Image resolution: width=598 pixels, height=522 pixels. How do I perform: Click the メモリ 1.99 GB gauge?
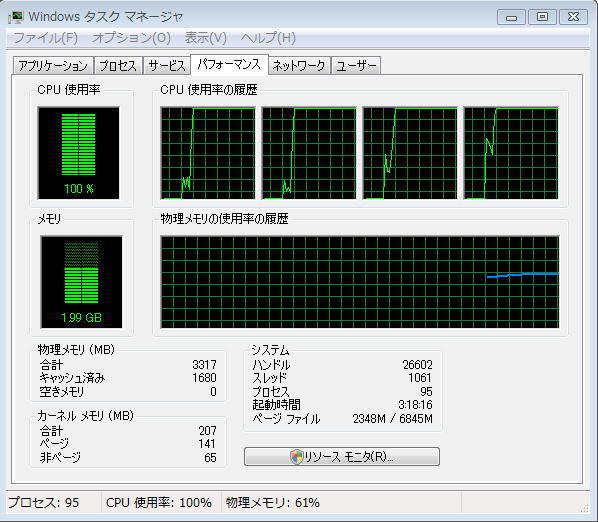coord(82,282)
